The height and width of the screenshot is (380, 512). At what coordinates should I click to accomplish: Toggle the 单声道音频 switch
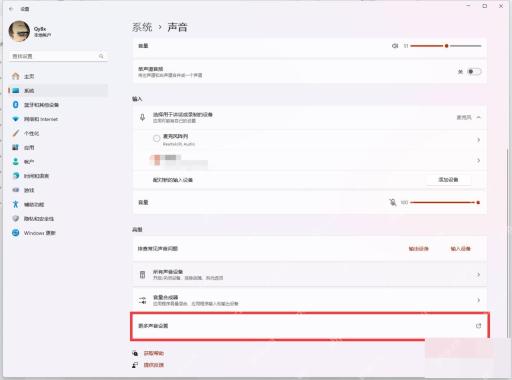(x=474, y=71)
